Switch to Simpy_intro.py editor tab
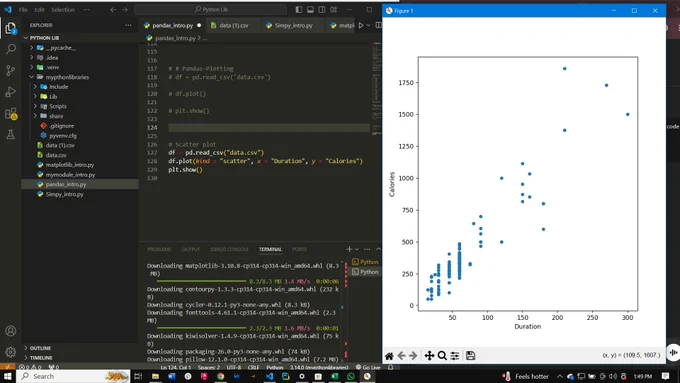The image size is (680, 383). coord(293,26)
